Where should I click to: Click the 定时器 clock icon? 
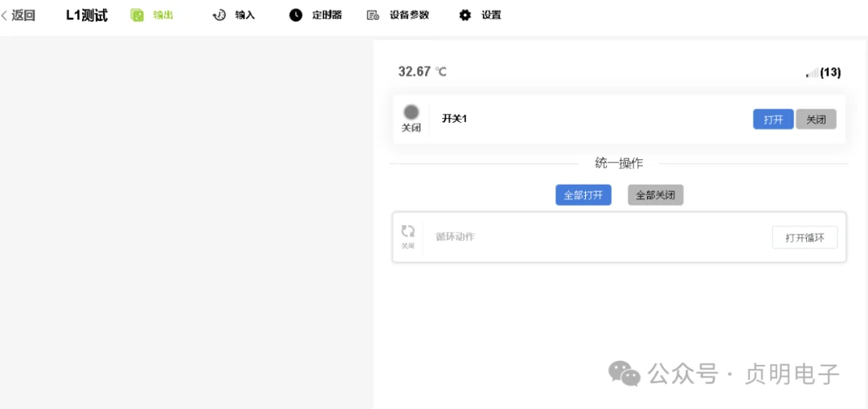tap(296, 15)
